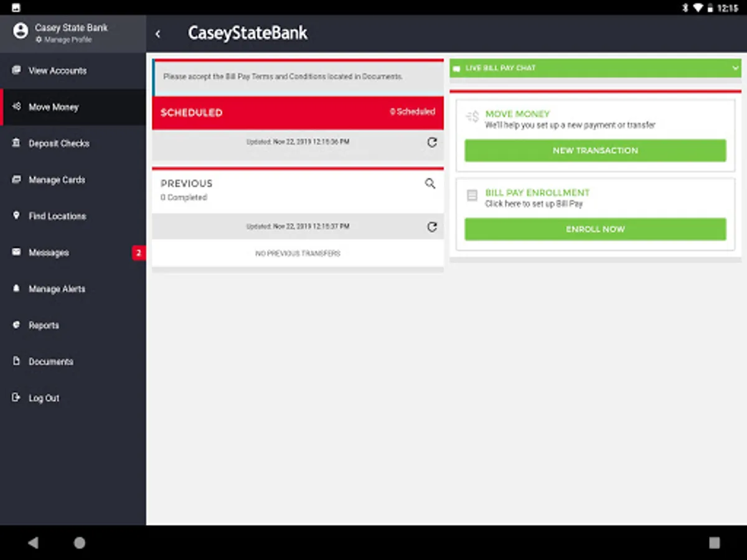Screen dimensions: 747x560
Task: Tap the Android back navigation button
Action: tap(33, 543)
